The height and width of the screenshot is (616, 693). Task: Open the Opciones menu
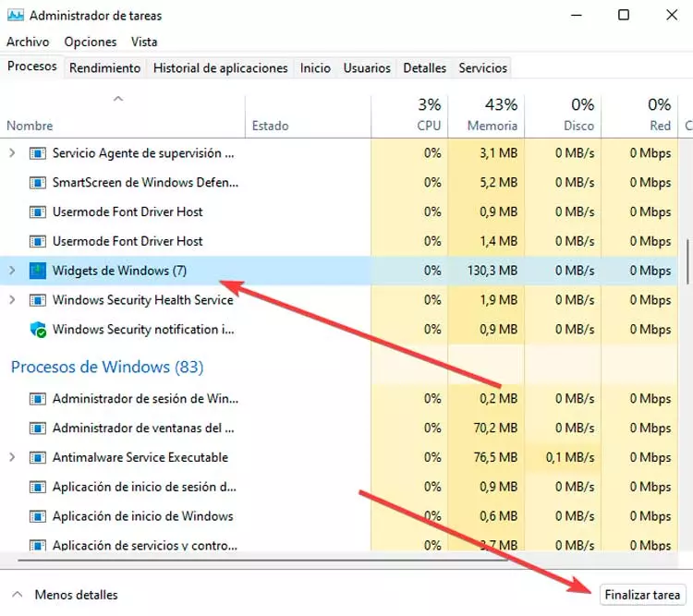point(91,42)
